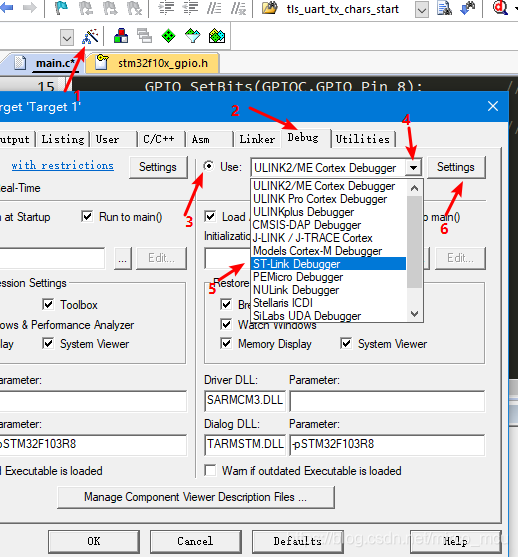Viewport: 518px width, 557px height.
Task: Click the green Manage Run-Time Environment icon
Action: pyautogui.click(x=168, y=36)
